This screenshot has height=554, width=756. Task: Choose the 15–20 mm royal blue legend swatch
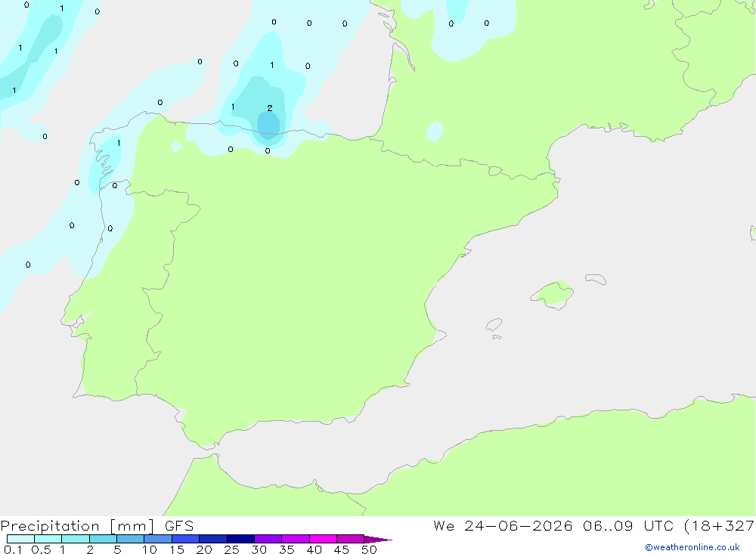(186, 539)
